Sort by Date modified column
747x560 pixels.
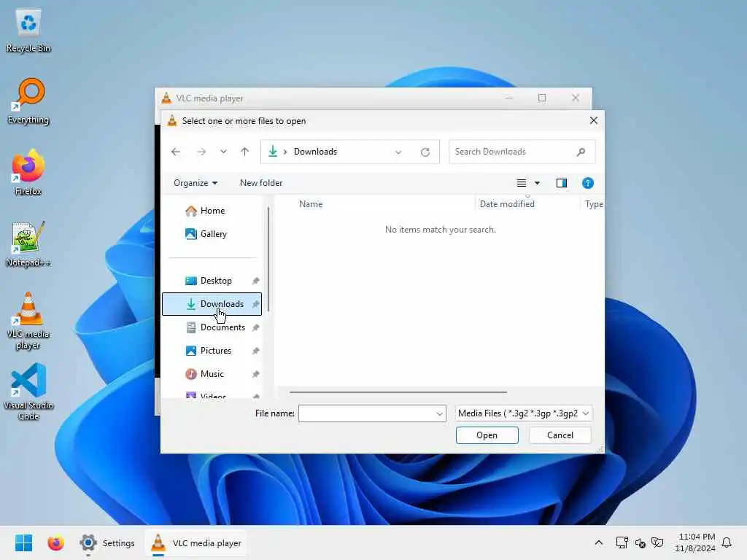coord(507,204)
